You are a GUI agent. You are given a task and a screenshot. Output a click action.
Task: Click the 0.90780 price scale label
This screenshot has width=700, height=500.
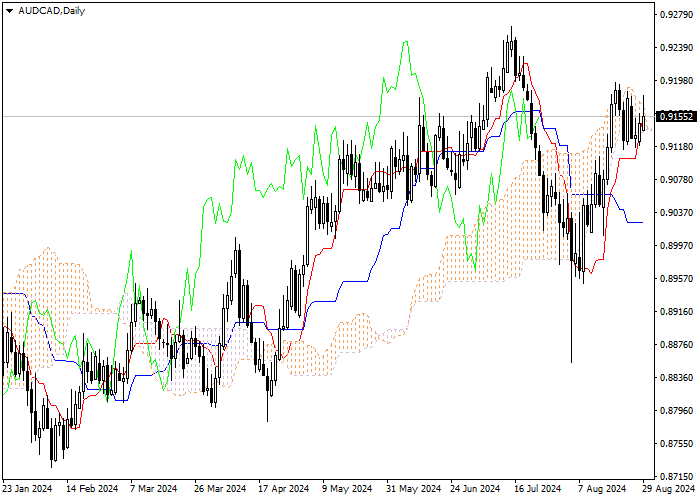(677, 179)
